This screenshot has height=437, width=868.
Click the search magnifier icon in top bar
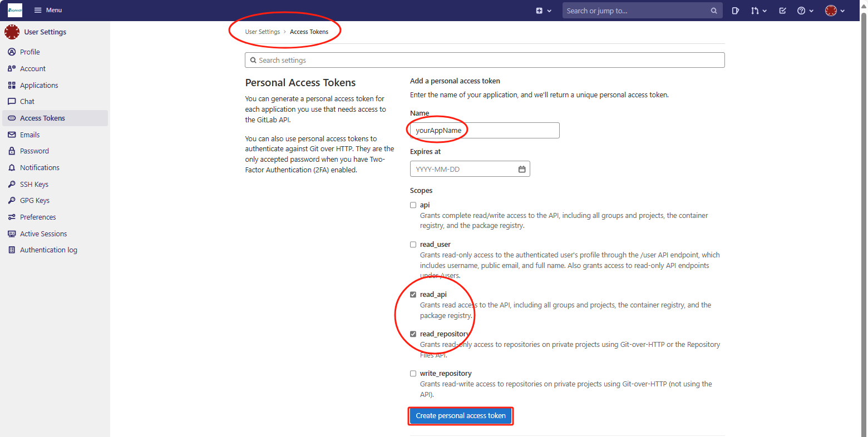point(714,11)
